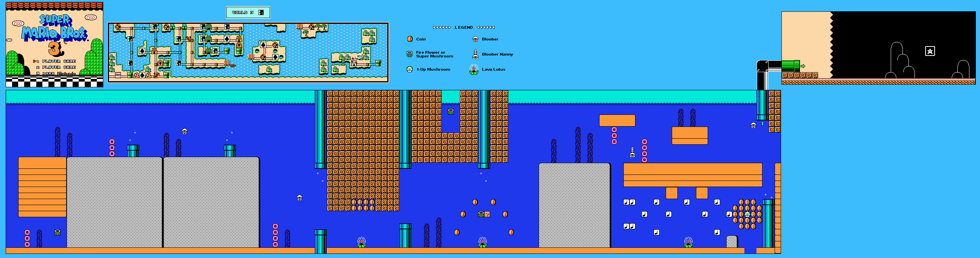The width and height of the screenshot is (980, 258).
Task: Choose 2 PLAYER GAME on title screen
Action: click(x=56, y=67)
